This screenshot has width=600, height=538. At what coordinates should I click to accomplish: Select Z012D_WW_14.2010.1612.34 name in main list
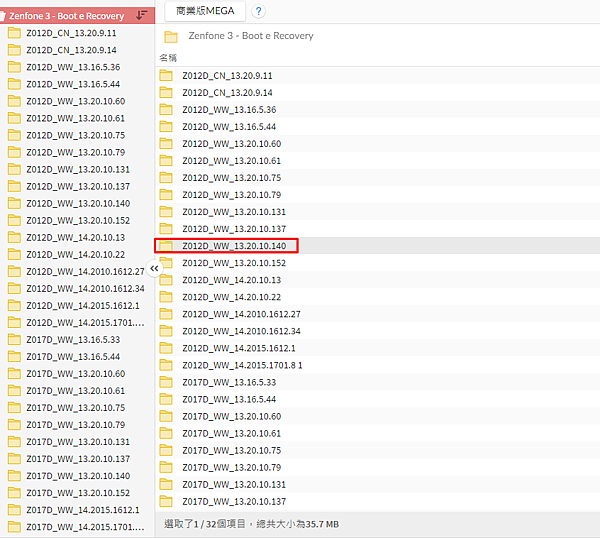click(x=241, y=331)
